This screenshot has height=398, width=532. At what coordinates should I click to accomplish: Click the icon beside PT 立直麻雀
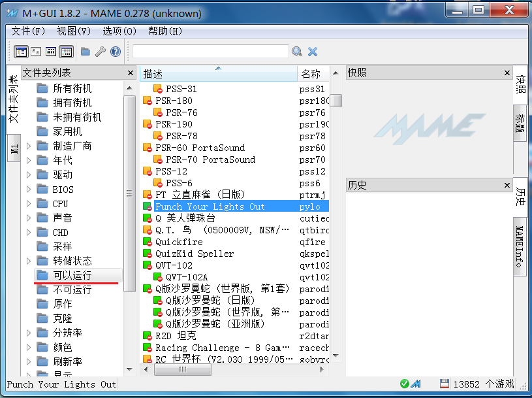tap(148, 195)
